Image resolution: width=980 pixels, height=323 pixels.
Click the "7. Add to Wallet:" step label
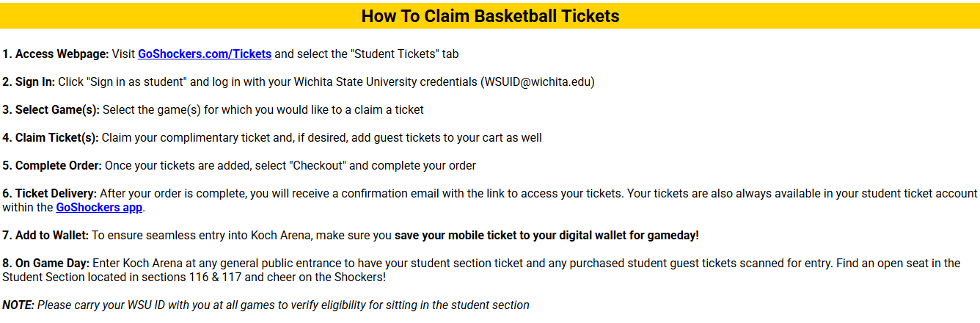click(x=45, y=236)
